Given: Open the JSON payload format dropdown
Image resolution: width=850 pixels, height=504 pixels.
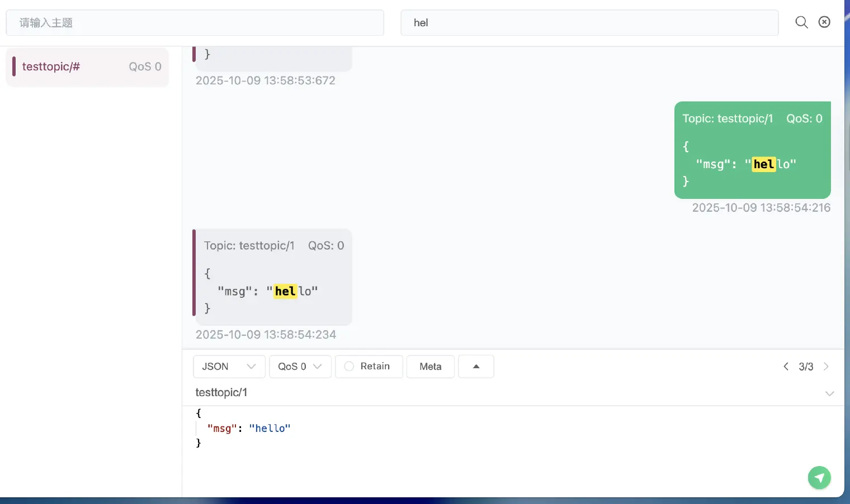Looking at the screenshot, I should click(228, 367).
